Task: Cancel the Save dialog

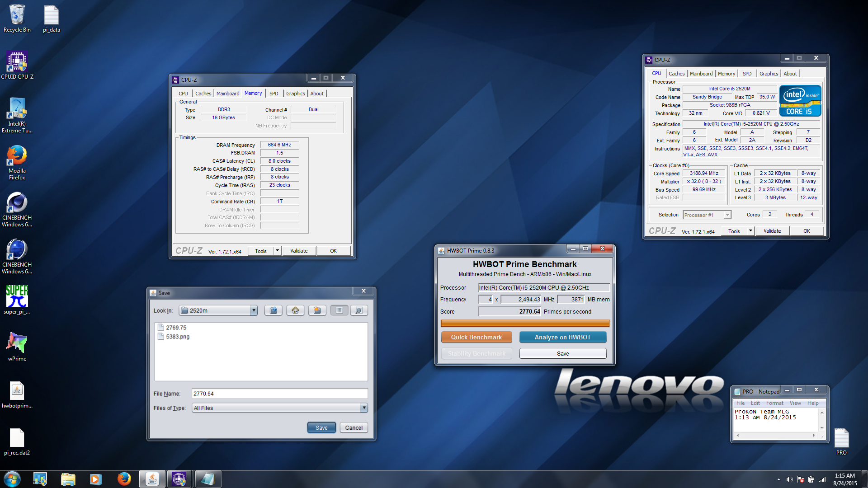Action: [x=354, y=428]
